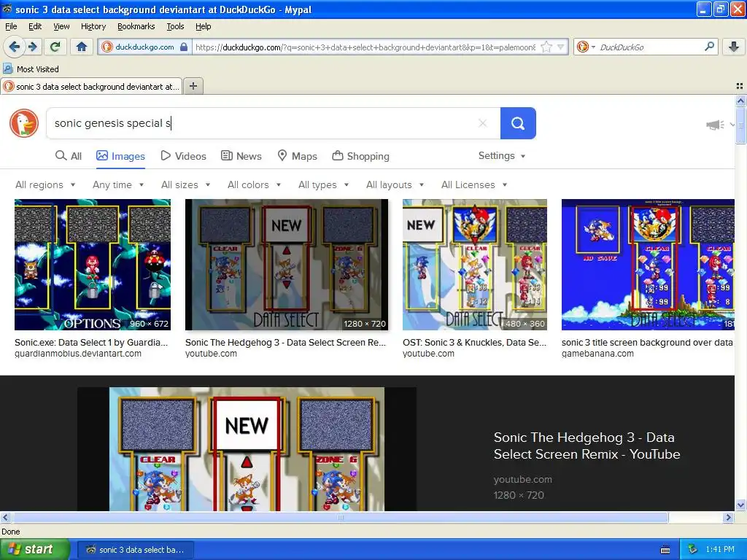Expand the All Licenses filter
This screenshot has height=560, width=747.
coord(474,184)
